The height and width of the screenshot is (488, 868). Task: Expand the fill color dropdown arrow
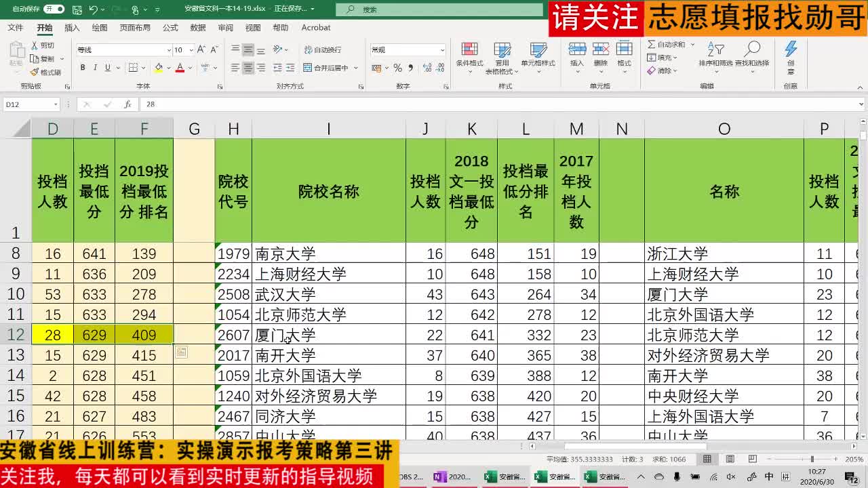[x=167, y=68]
